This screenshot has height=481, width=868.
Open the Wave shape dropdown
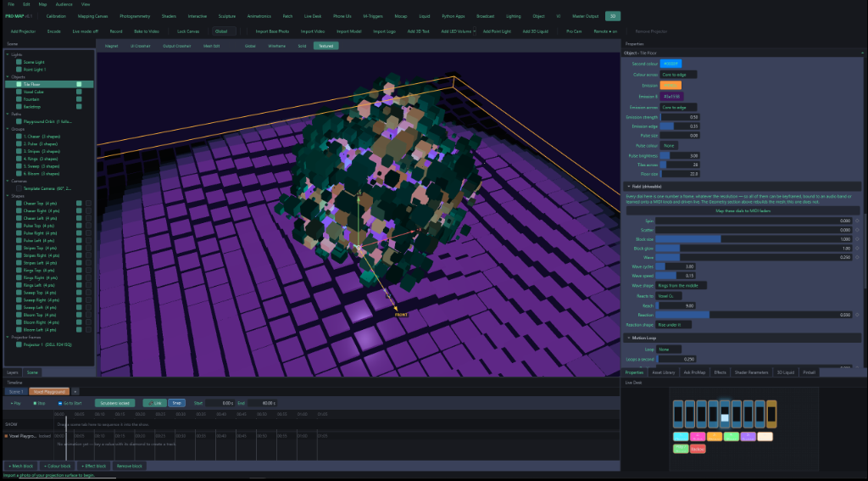681,286
